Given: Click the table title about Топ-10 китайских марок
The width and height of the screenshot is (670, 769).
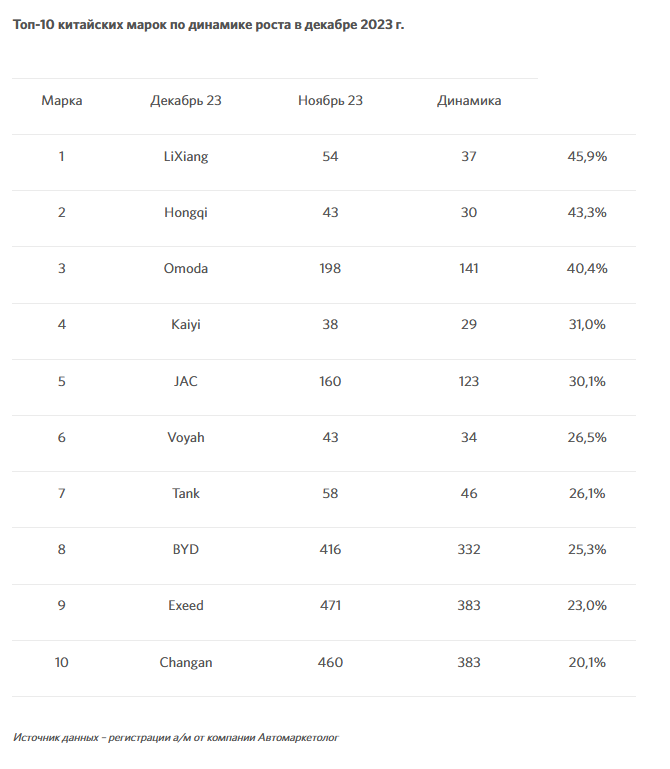Looking at the screenshot, I should (208, 25).
